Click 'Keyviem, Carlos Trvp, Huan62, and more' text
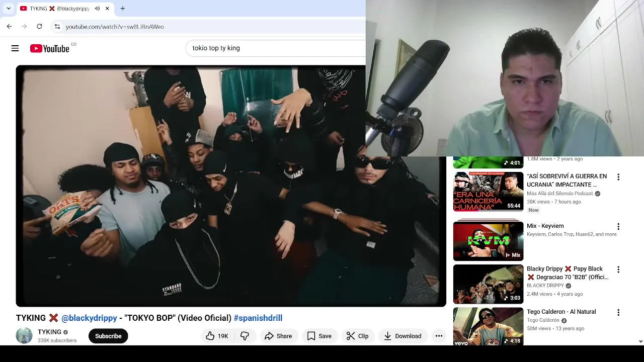This screenshot has width=644, height=362. (x=572, y=234)
